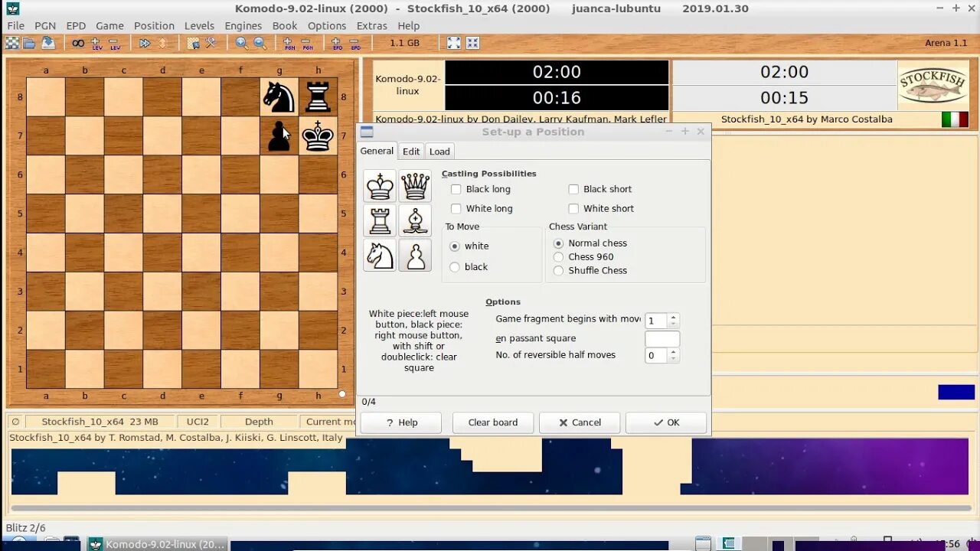Image resolution: width=980 pixels, height=551 pixels.
Task: Click the plus EPD toolbar icon
Action: tap(338, 43)
